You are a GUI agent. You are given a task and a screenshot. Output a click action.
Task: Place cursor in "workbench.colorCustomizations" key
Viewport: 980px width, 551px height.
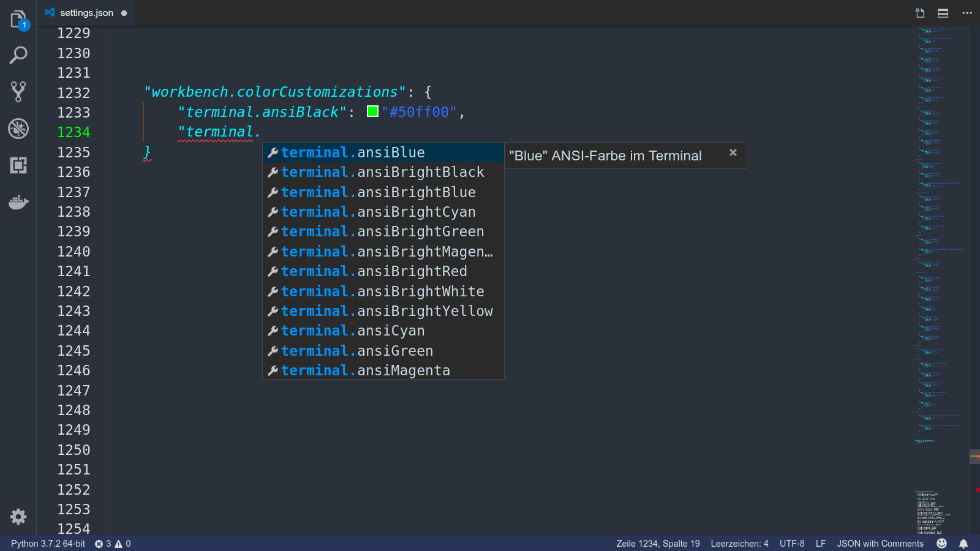pos(275,92)
